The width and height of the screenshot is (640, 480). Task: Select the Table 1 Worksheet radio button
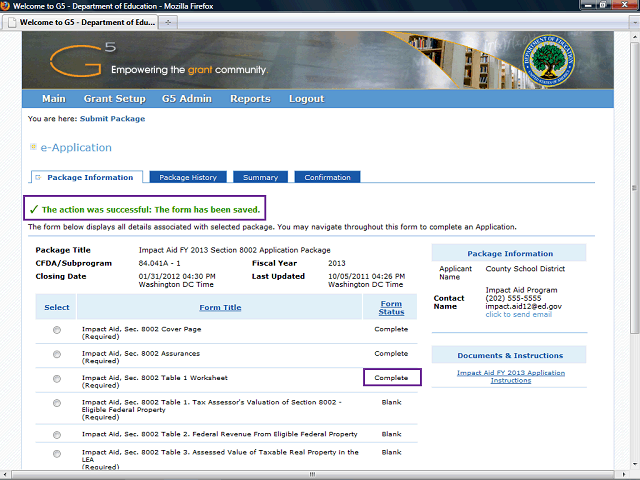pyautogui.click(x=56, y=378)
